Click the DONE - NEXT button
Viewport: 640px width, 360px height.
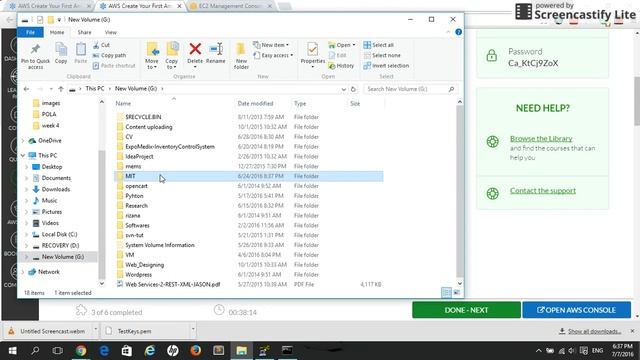click(x=466, y=310)
